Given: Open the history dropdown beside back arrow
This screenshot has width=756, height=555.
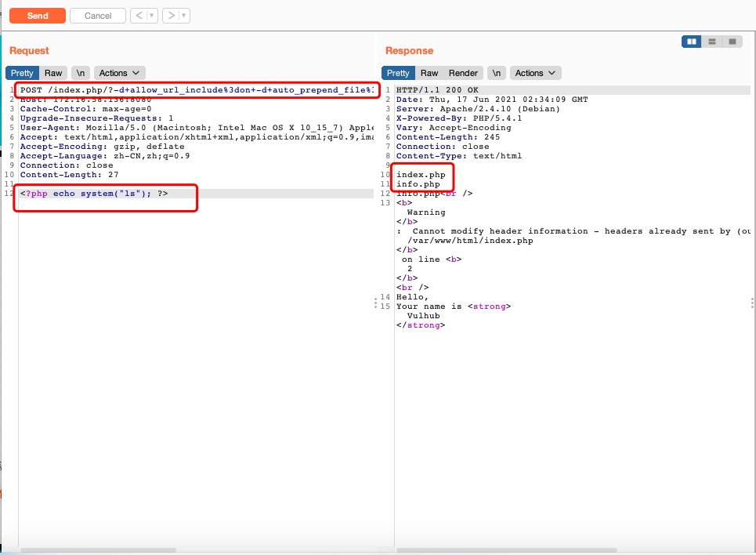Looking at the screenshot, I should (x=151, y=16).
